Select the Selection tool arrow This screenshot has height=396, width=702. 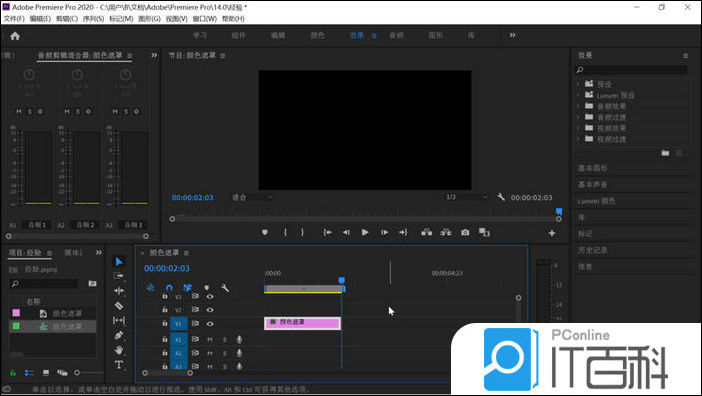point(119,261)
